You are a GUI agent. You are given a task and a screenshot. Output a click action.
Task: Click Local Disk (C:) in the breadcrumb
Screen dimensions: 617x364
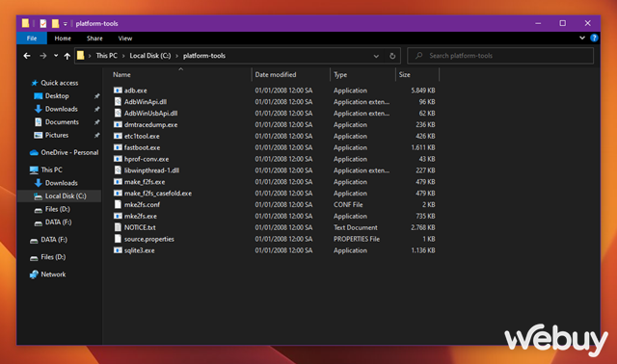(x=150, y=56)
